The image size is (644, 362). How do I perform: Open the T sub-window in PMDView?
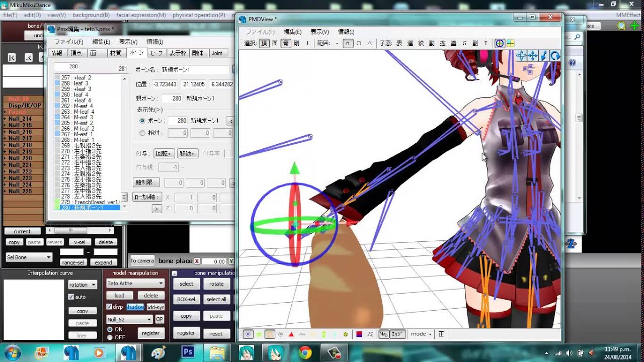(486, 43)
